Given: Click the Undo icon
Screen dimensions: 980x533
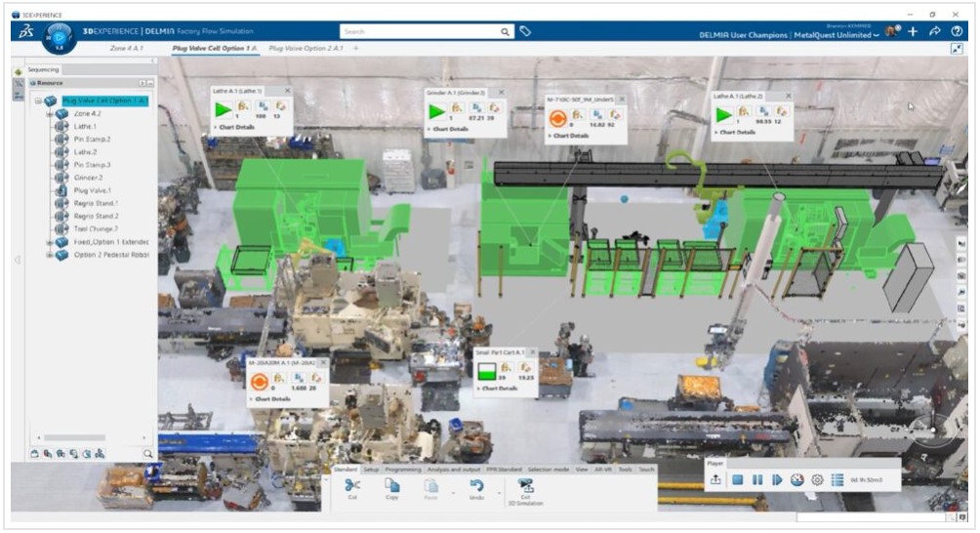Looking at the screenshot, I should point(476,485).
